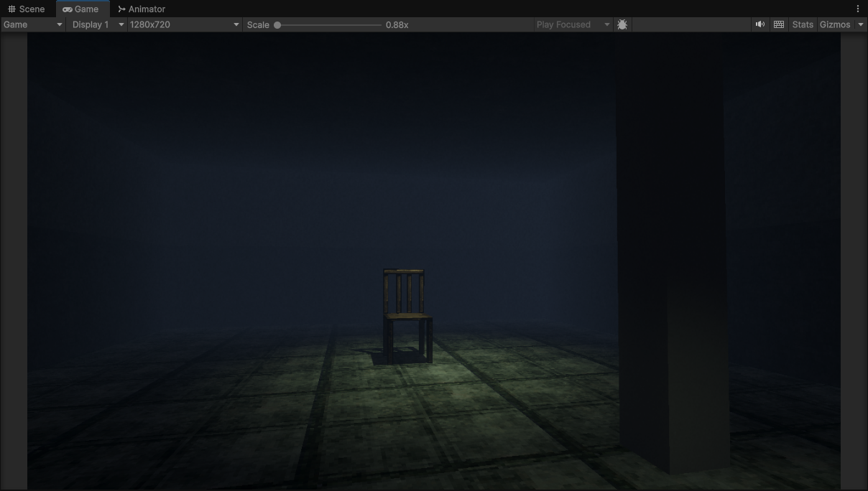Toggle Mute Audio speaker icon
The height and width of the screenshot is (491, 868).
pyautogui.click(x=759, y=24)
